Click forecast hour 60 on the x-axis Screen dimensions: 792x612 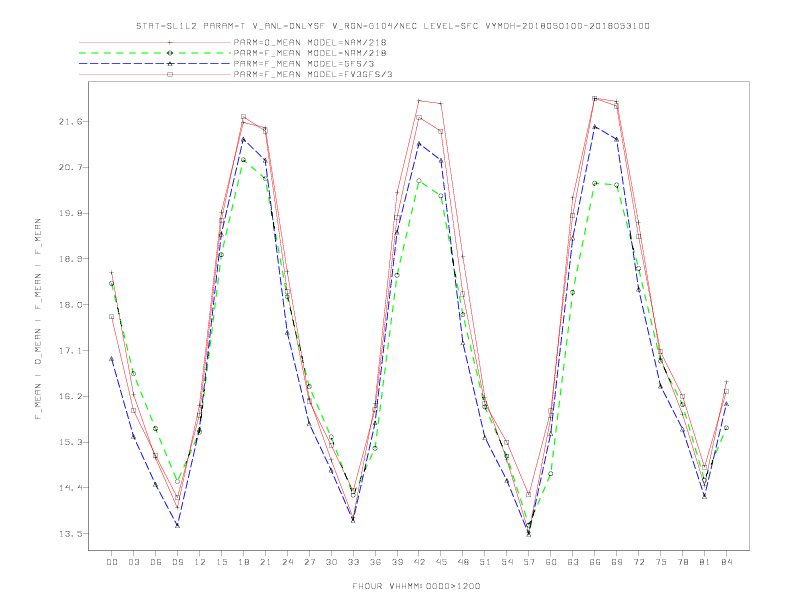(x=551, y=562)
